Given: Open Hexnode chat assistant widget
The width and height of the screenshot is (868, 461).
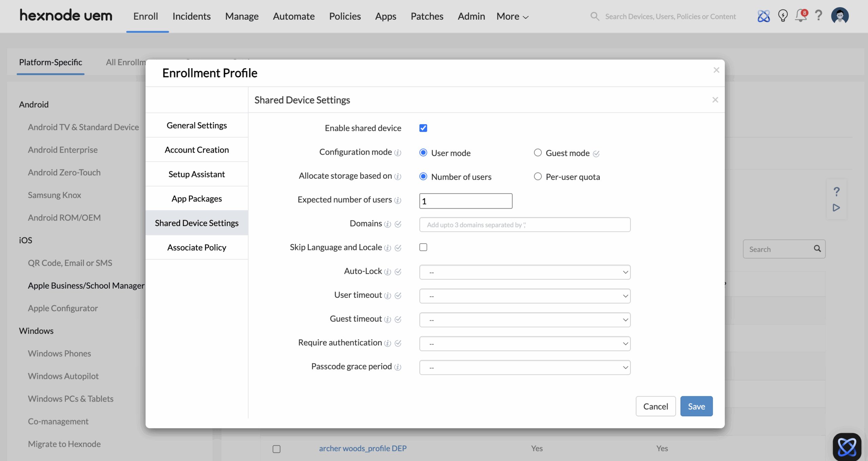Looking at the screenshot, I should [847, 447].
